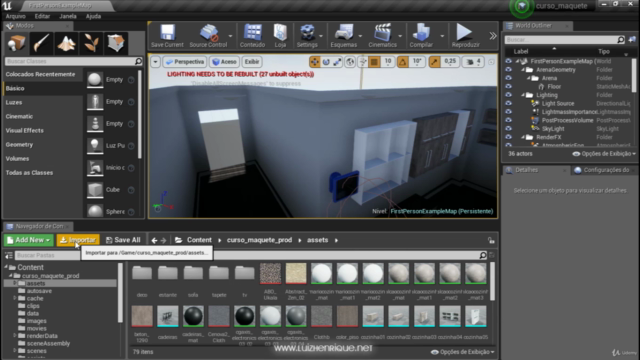Select the Luzes category
The width and height of the screenshot is (640, 360).
tap(14, 102)
